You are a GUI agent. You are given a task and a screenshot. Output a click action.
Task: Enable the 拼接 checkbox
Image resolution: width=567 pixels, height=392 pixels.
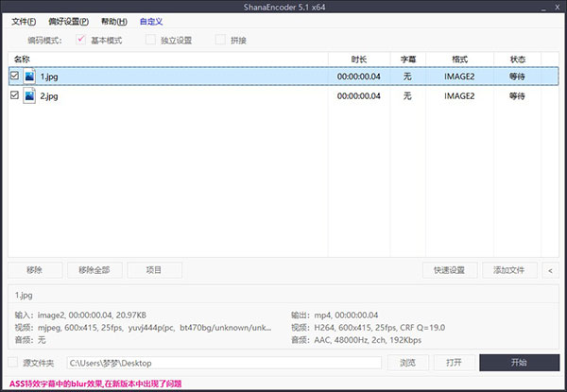point(220,39)
